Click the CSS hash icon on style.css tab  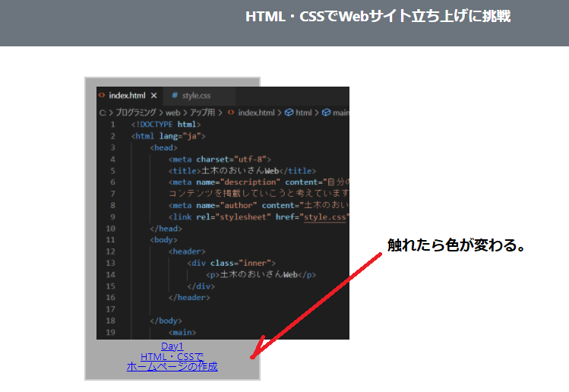point(175,95)
